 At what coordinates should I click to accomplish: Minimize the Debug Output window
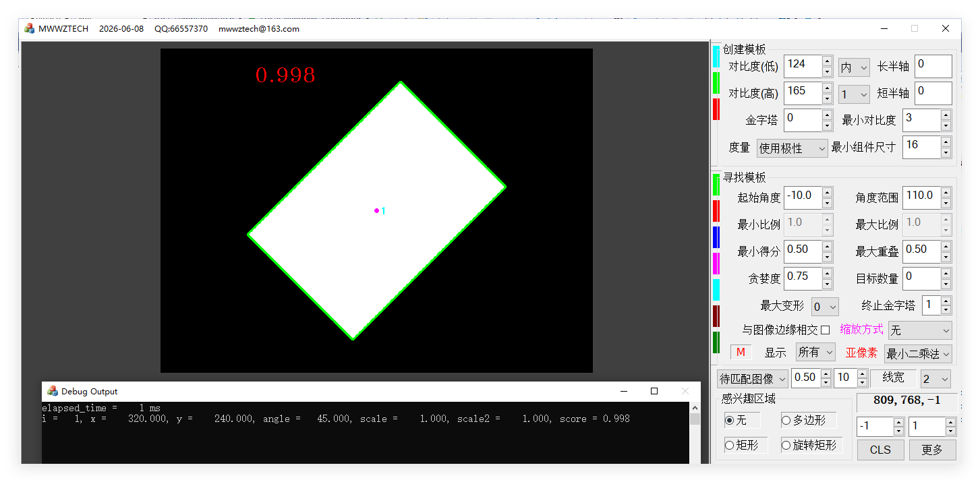[x=623, y=391]
